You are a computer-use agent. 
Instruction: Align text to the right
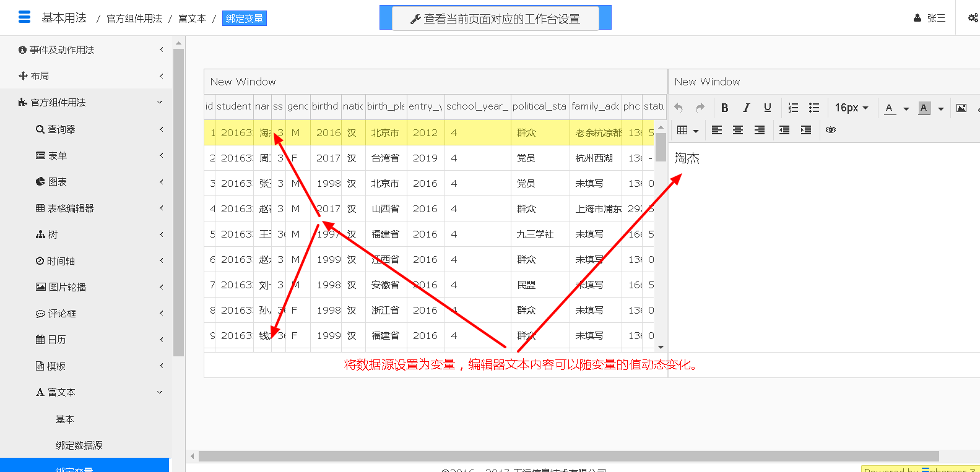pos(759,130)
